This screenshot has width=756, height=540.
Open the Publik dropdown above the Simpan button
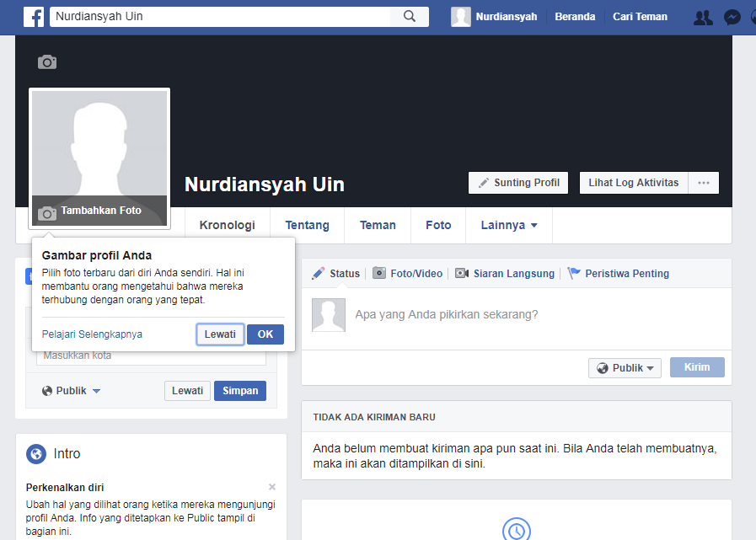(x=70, y=390)
